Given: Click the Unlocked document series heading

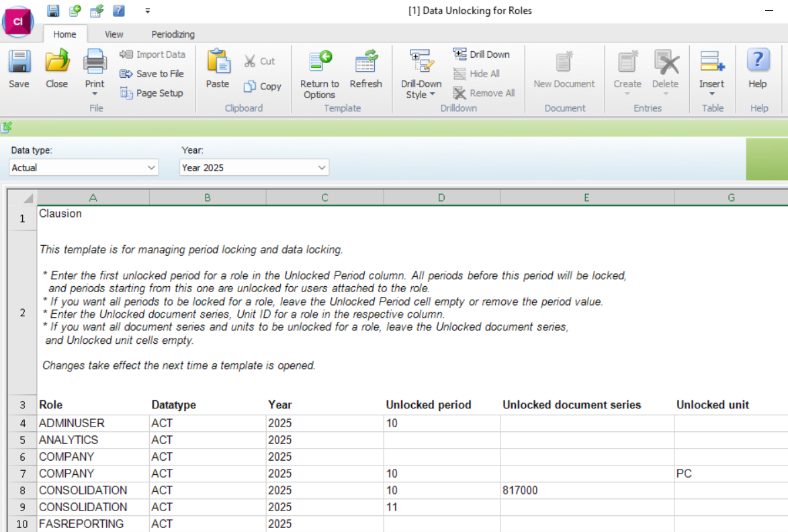Looking at the screenshot, I should pyautogui.click(x=572, y=405).
